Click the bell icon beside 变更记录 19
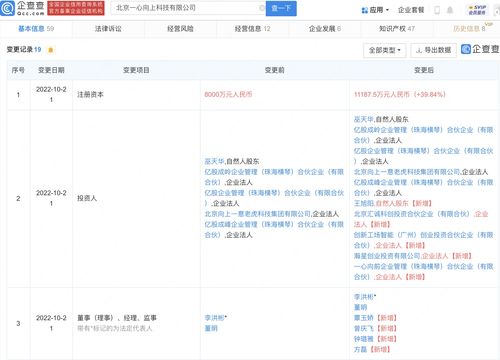Image resolution: width=500 pixels, height=360 pixels. 51,50
